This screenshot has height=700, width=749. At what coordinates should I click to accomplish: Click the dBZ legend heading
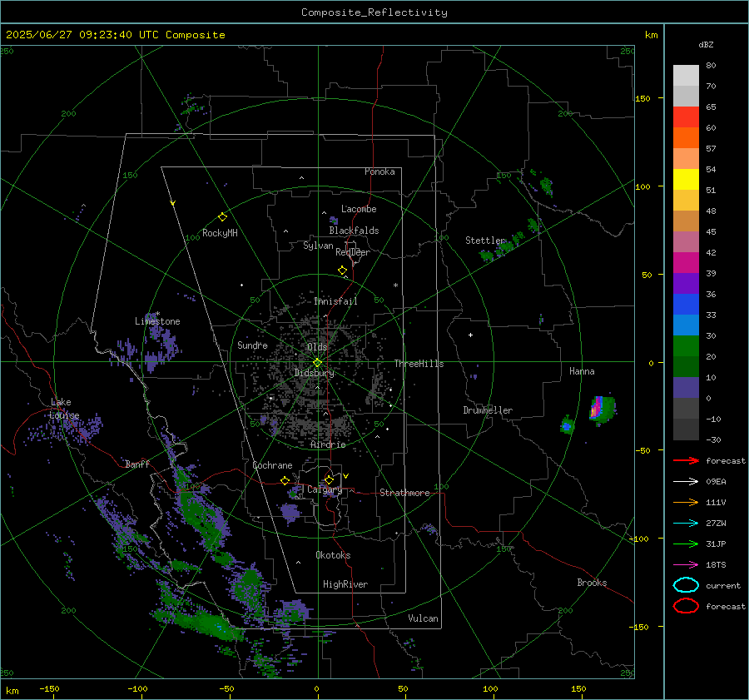pyautogui.click(x=706, y=44)
